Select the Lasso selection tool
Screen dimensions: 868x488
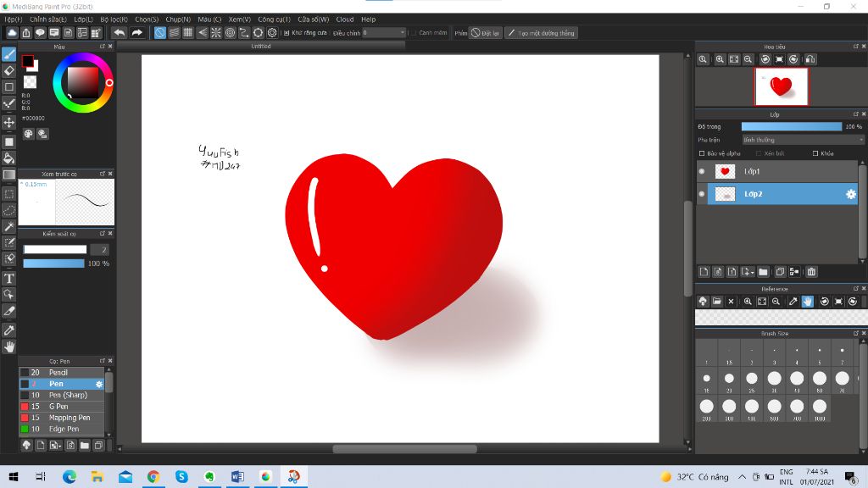(x=8, y=210)
